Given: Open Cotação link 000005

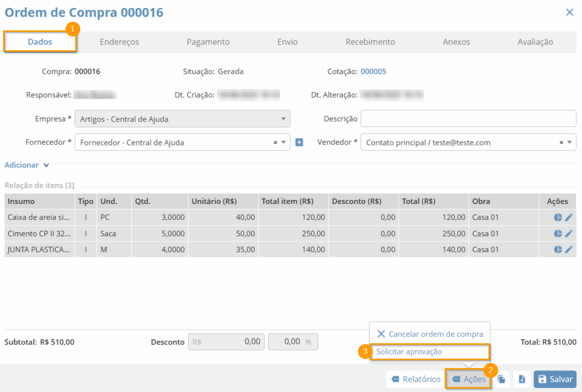Looking at the screenshot, I should 373,72.
